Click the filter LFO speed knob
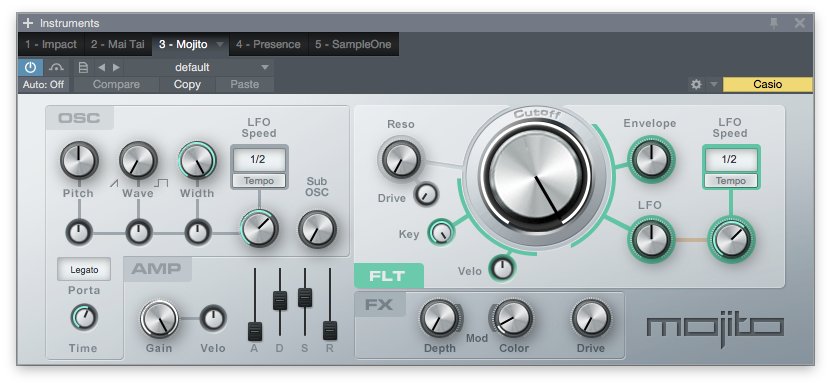This screenshot has width=831, height=386. pyautogui.click(x=731, y=240)
